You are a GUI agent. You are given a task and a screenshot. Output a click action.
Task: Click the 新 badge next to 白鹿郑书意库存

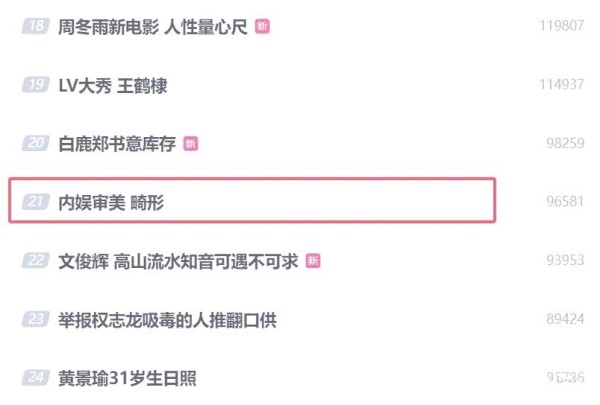[191, 144]
